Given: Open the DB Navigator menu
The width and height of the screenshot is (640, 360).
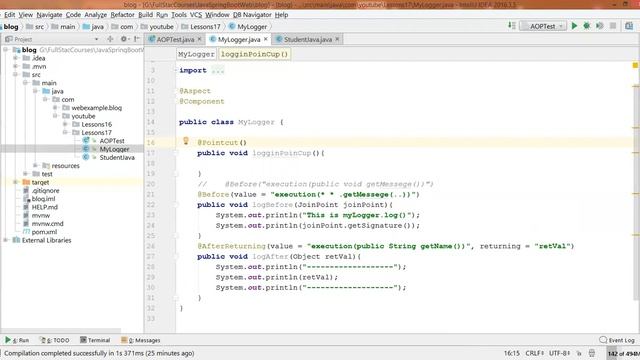Looking at the screenshot, I should 252,15.
